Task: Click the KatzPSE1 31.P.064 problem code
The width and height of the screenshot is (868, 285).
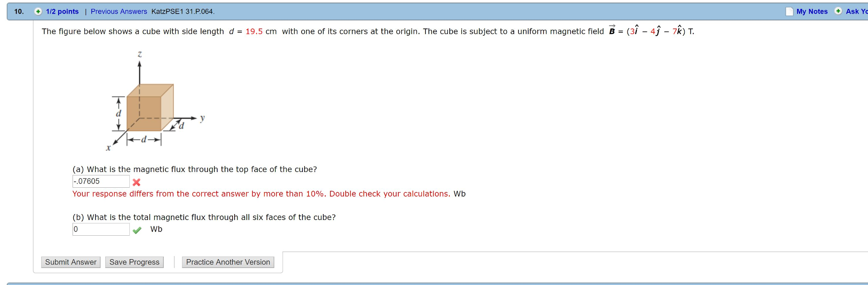Action: pyautogui.click(x=183, y=11)
